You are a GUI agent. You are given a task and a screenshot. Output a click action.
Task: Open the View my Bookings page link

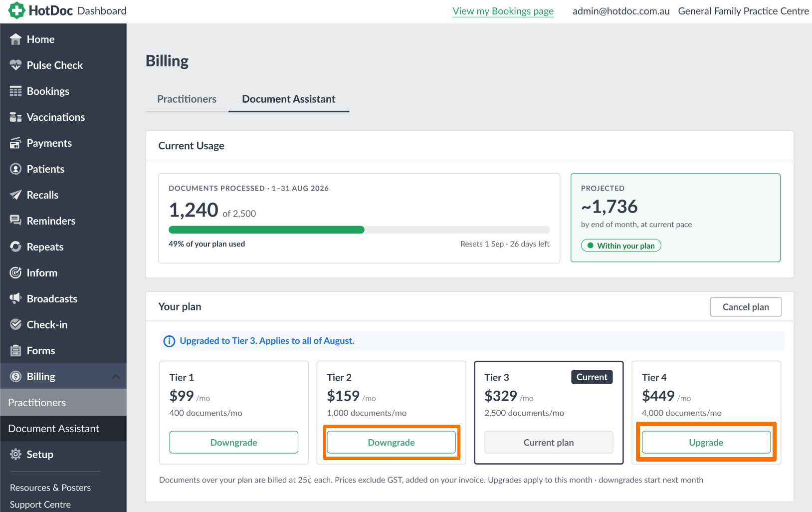(x=503, y=11)
